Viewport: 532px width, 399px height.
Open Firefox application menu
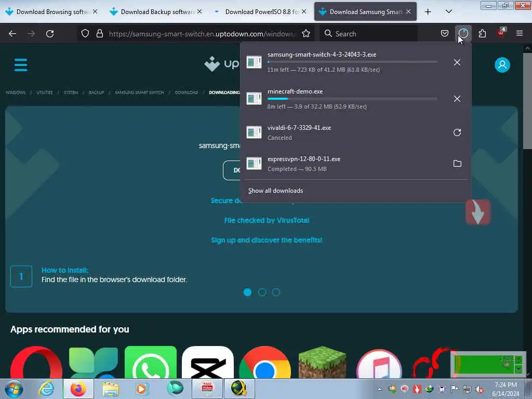click(x=520, y=33)
